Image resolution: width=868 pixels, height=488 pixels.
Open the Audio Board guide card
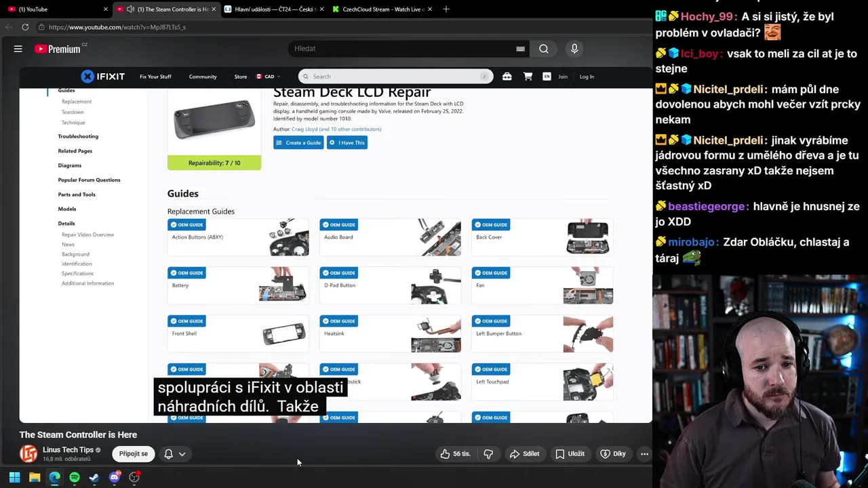[x=391, y=237]
